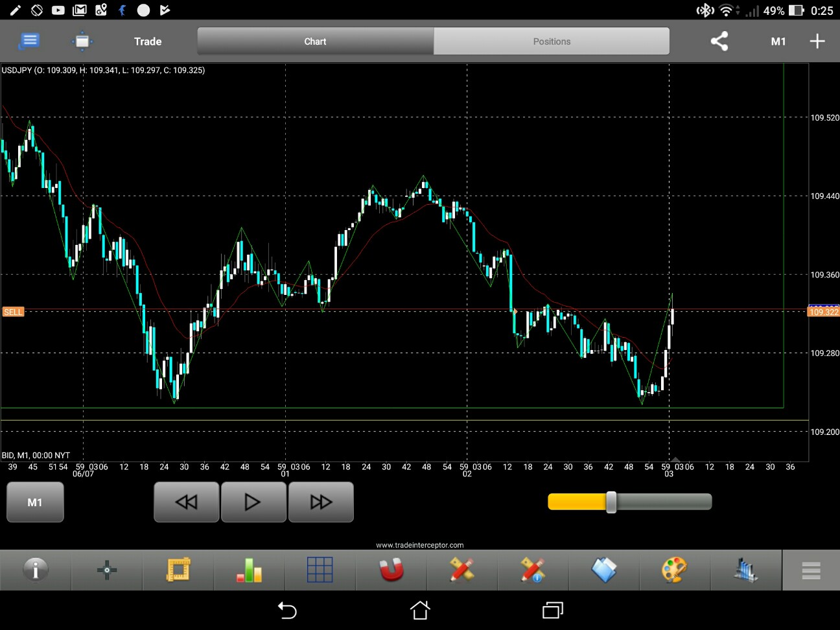Tap the Gmail notification icon in status bar

[x=80, y=10]
